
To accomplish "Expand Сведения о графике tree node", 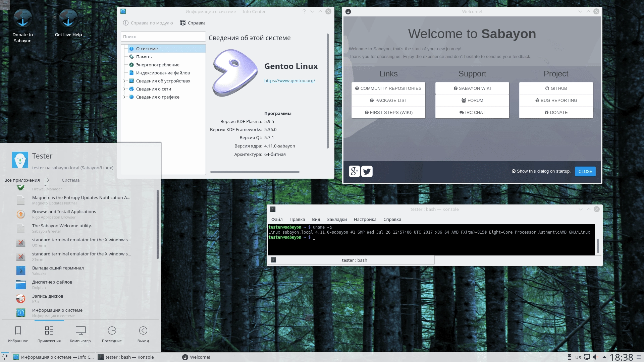I will click(x=124, y=97).
